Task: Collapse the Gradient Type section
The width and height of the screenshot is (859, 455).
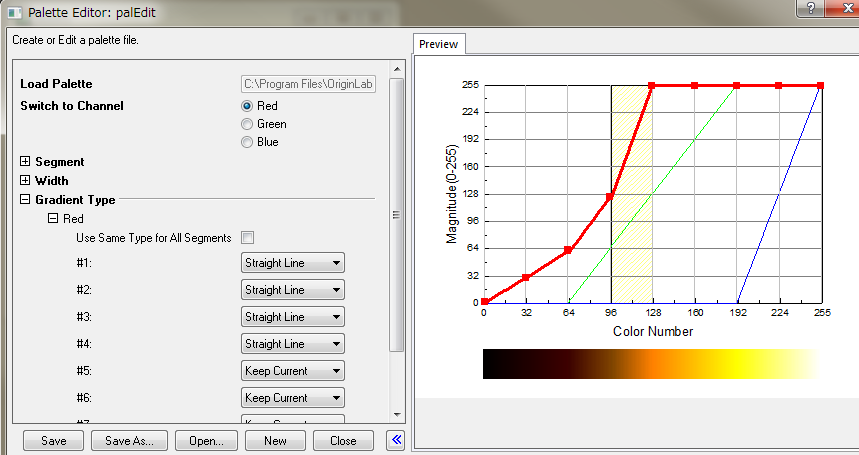Action: [25, 200]
